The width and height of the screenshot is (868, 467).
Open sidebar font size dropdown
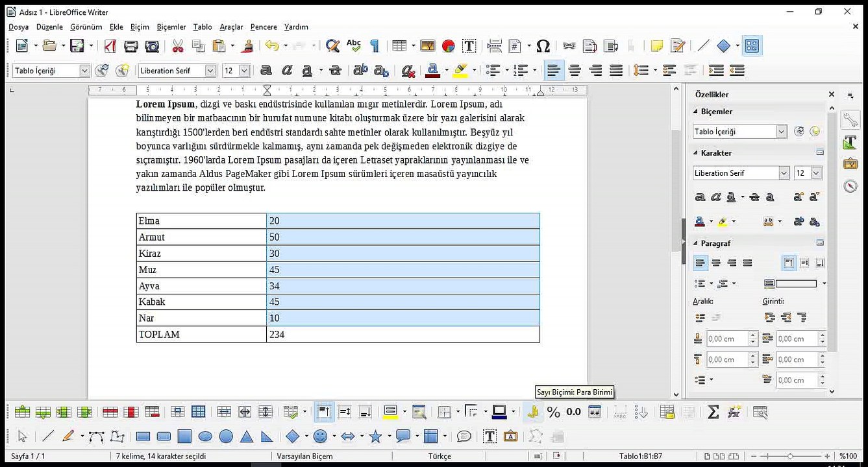click(x=817, y=173)
